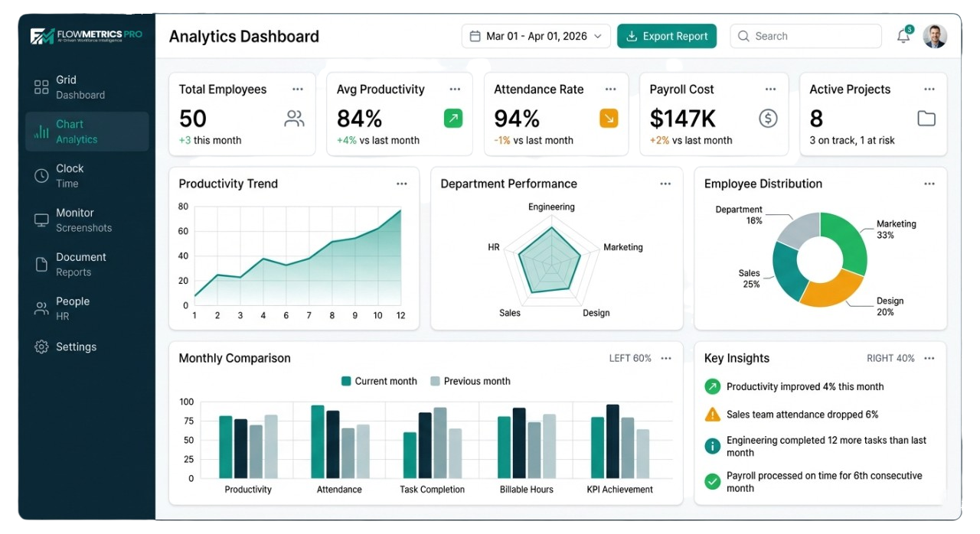The height and width of the screenshot is (534, 980).
Task: Go to Monitor Screenshots in sidebar
Action: (83, 220)
